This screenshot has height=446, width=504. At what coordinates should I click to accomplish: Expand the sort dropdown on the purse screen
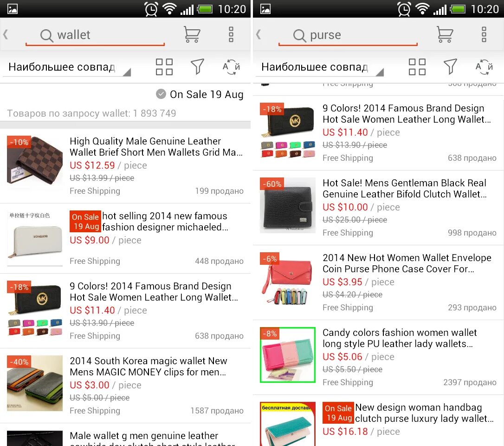pyautogui.click(x=320, y=67)
